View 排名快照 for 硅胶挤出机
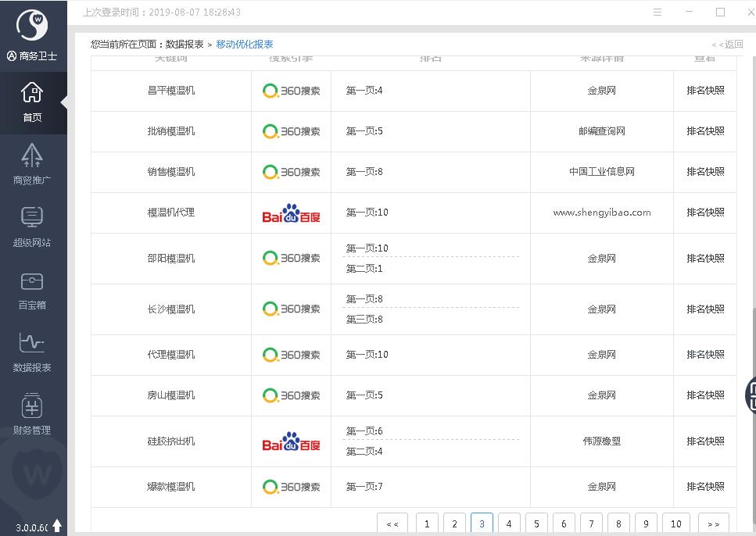Viewport: 756px width, 536px height. tap(705, 441)
